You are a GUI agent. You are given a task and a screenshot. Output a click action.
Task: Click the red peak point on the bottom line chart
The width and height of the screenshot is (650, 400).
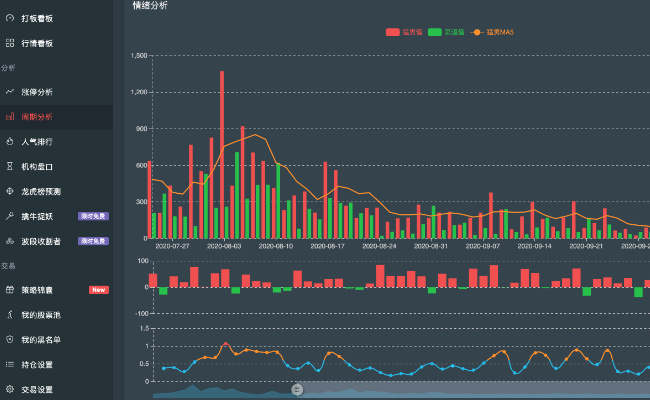(x=226, y=344)
